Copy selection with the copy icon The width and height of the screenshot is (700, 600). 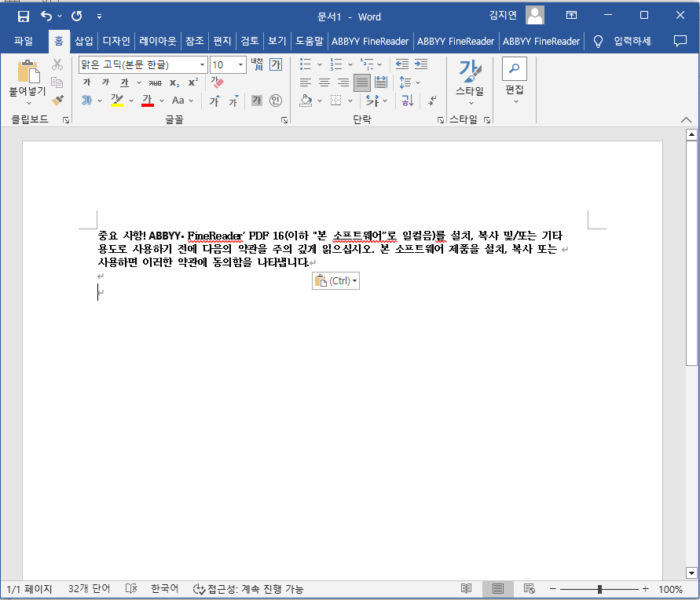(57, 82)
